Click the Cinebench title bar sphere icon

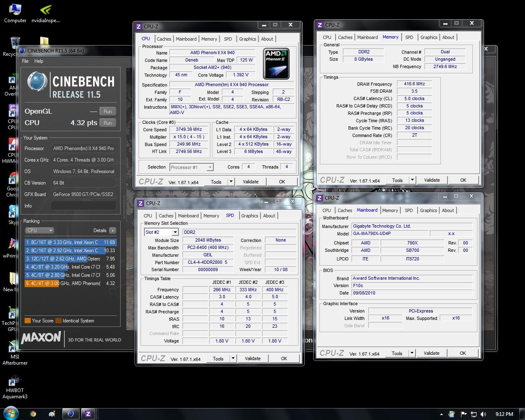[22, 51]
